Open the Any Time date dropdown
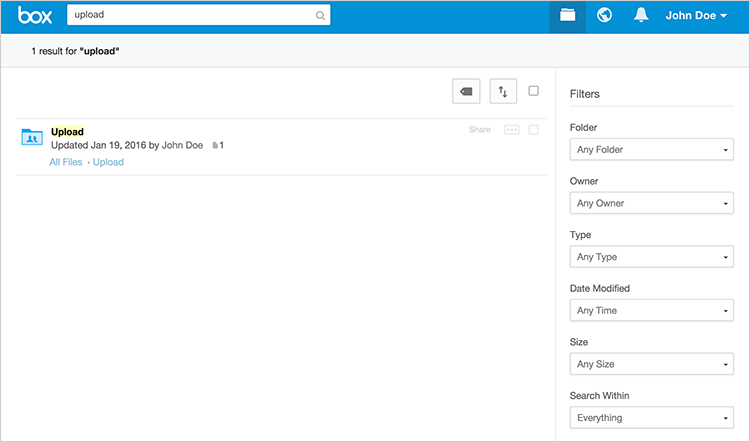 click(x=651, y=310)
